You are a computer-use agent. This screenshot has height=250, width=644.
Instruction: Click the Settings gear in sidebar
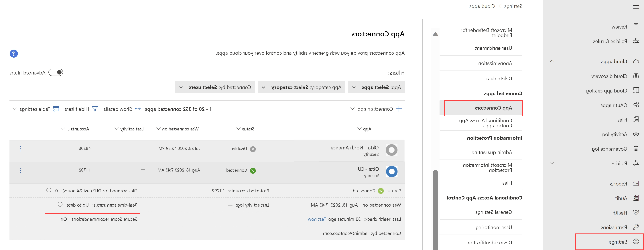pos(636,241)
